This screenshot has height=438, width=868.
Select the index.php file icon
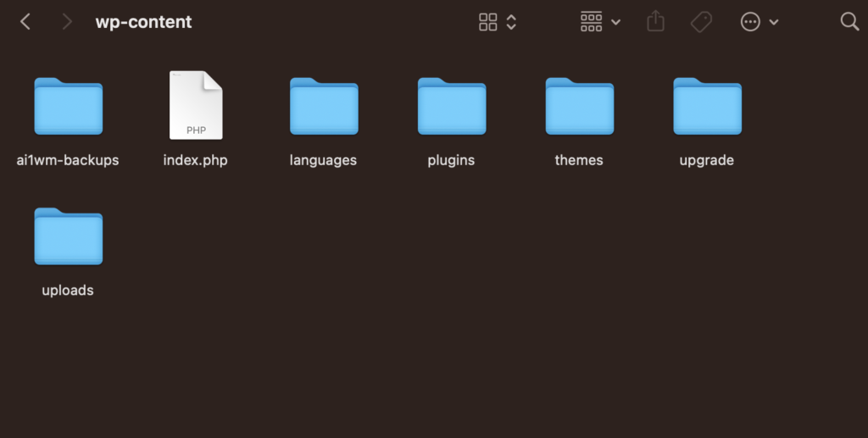tap(196, 105)
